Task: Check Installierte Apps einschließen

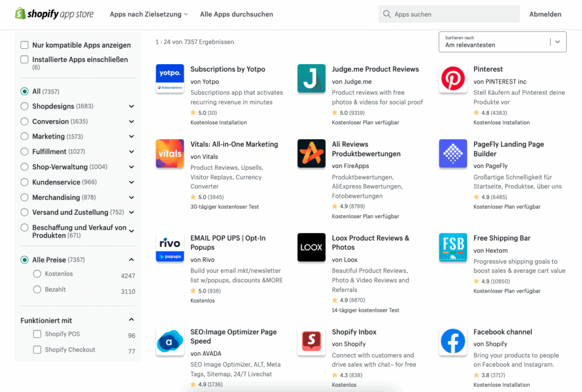Action: (x=24, y=59)
